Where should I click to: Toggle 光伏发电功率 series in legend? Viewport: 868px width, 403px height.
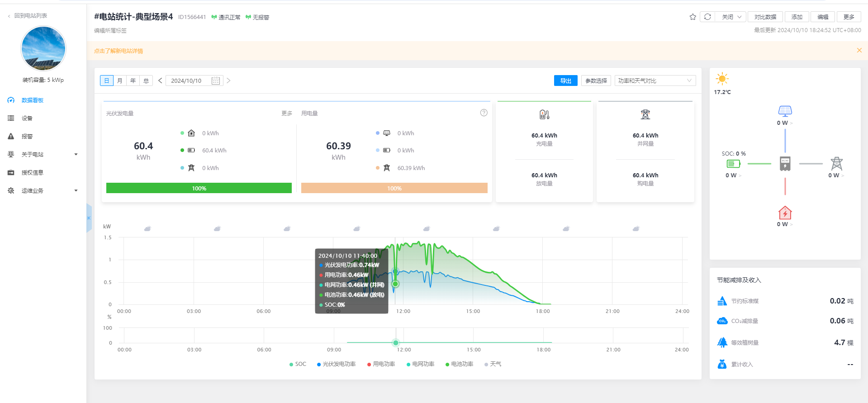click(x=336, y=364)
